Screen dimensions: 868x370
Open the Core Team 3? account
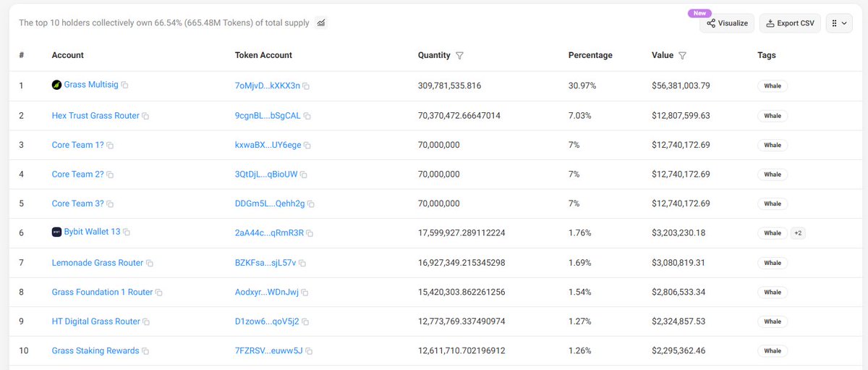click(78, 203)
